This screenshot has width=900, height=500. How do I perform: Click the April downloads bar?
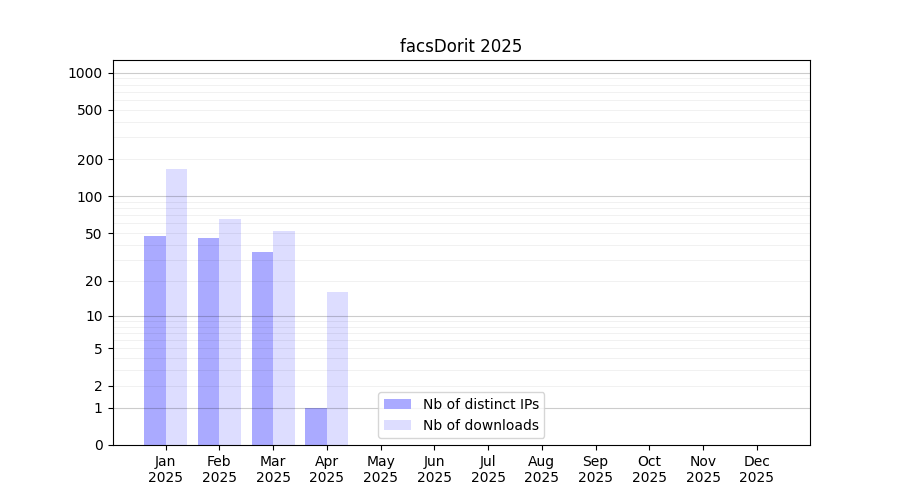point(337,368)
